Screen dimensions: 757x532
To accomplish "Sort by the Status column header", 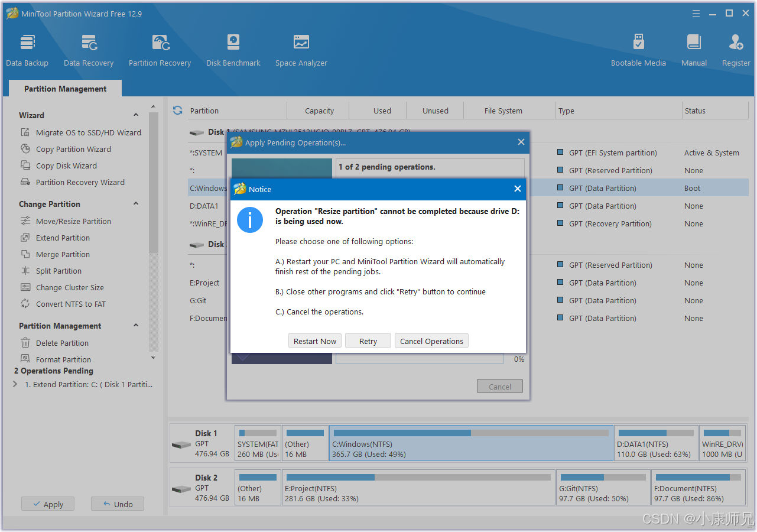I will pos(715,111).
